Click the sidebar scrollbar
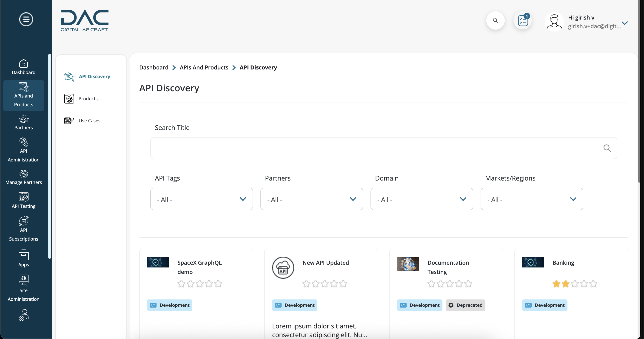 tap(49, 156)
